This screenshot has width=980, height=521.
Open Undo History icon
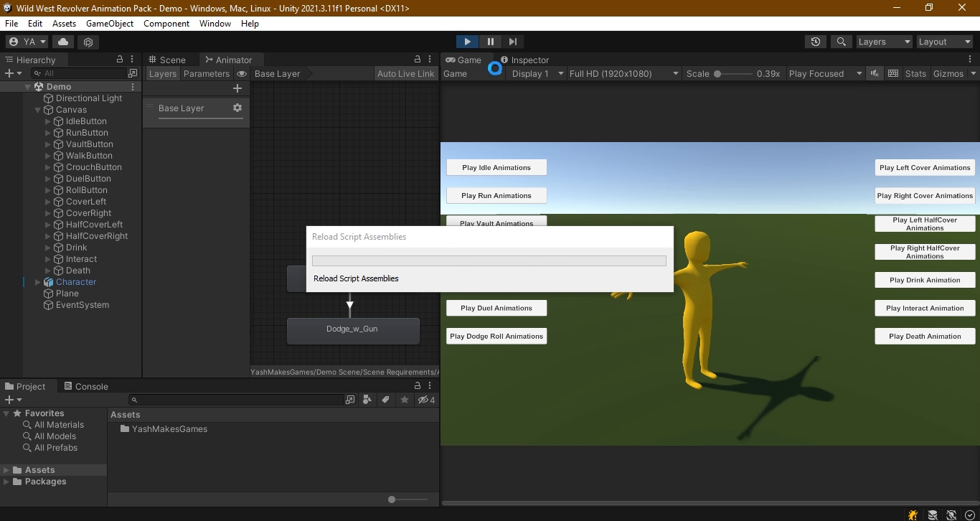(815, 42)
